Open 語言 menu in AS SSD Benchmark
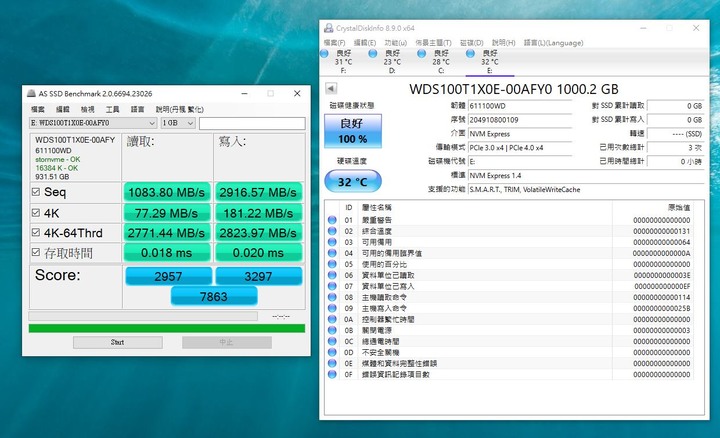720x438 pixels. click(137, 109)
